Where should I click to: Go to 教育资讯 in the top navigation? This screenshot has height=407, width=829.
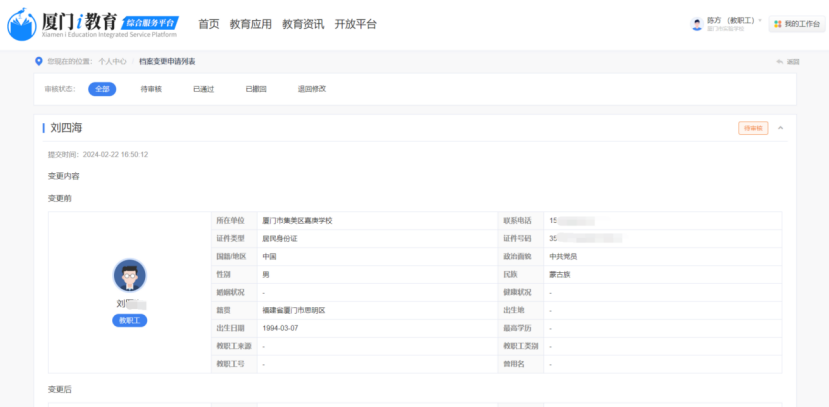coord(303,24)
